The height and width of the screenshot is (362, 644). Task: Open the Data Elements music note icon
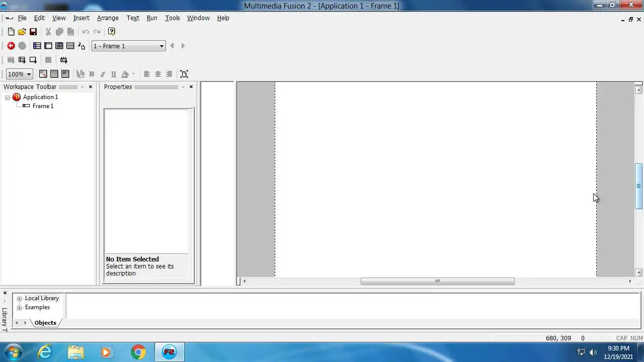click(82, 46)
